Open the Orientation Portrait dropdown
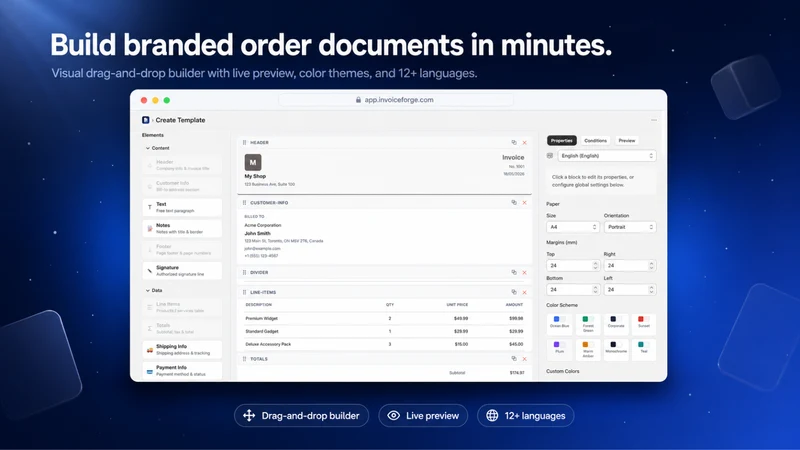 click(630, 227)
